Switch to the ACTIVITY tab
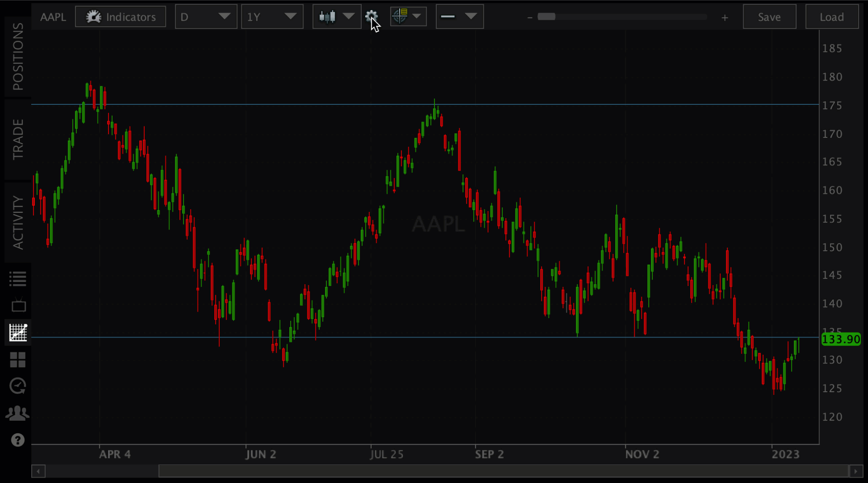 point(18,222)
